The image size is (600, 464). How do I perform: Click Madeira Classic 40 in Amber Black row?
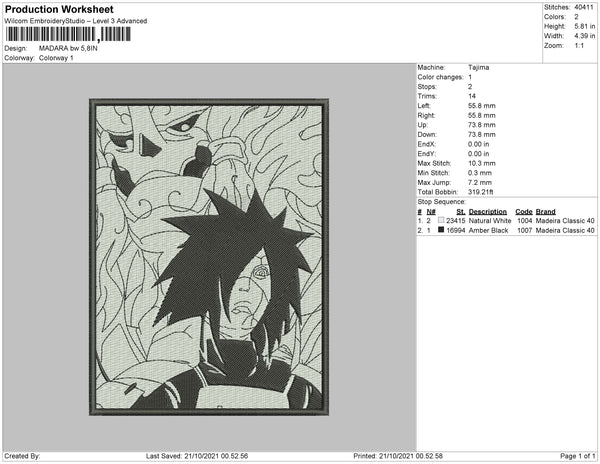click(565, 230)
